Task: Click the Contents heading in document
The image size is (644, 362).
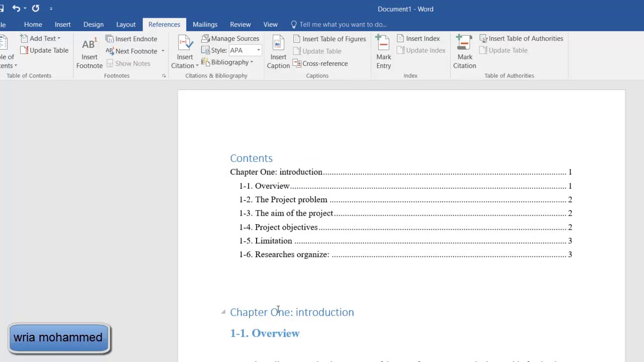Action: pos(251,158)
